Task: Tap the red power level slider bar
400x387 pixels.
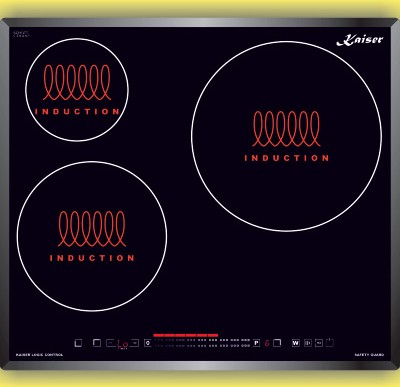Action: (x=186, y=335)
